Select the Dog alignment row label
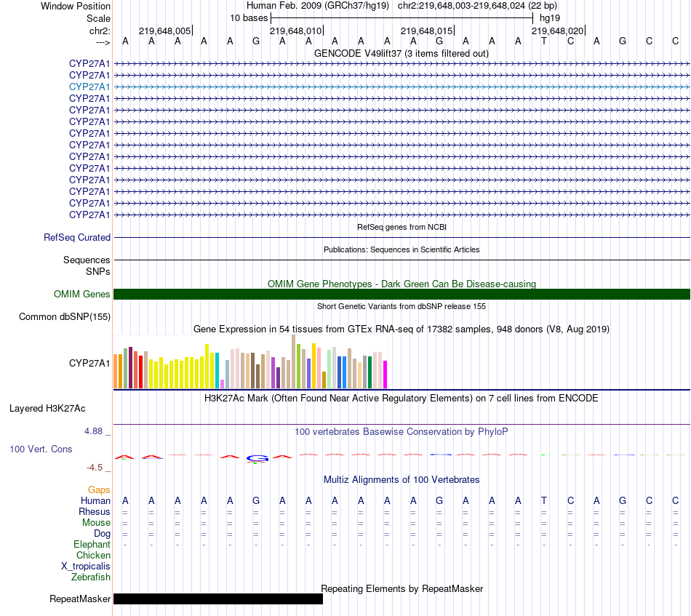This screenshot has height=616, width=691. click(x=103, y=534)
